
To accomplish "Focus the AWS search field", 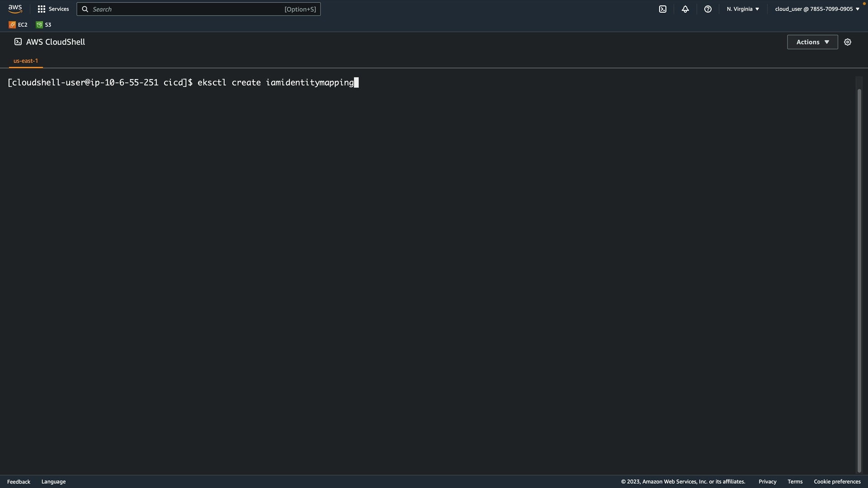I will (198, 9).
